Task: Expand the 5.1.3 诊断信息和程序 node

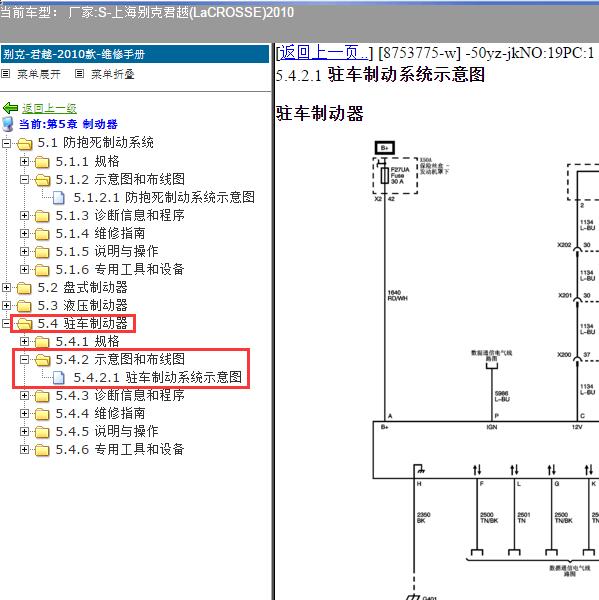Action: [x=24, y=215]
